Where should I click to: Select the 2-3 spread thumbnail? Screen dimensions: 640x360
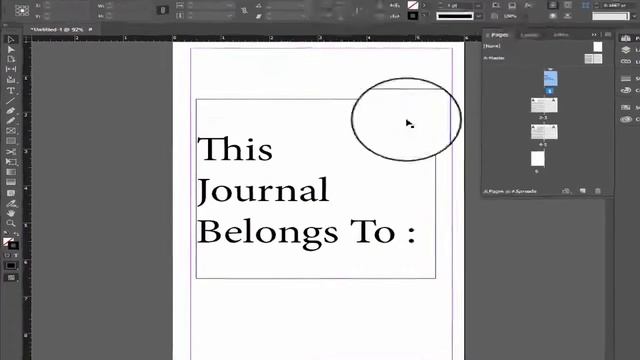point(544,105)
